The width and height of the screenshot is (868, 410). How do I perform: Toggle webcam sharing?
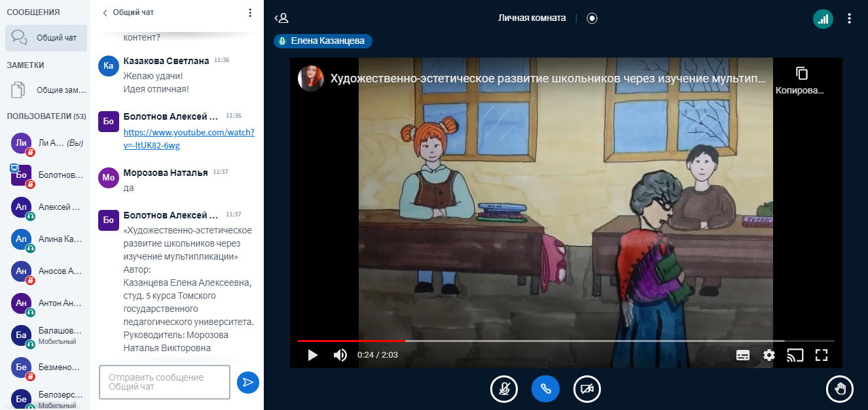[x=587, y=389]
